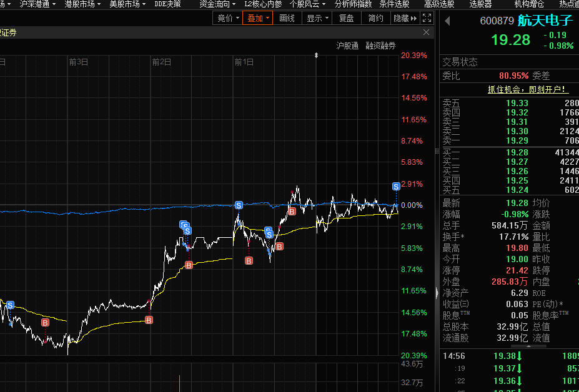Viewport: 579px width, 392px height.
Task: Open the 抓住机会,即刻开户! link
Action: coord(528,89)
